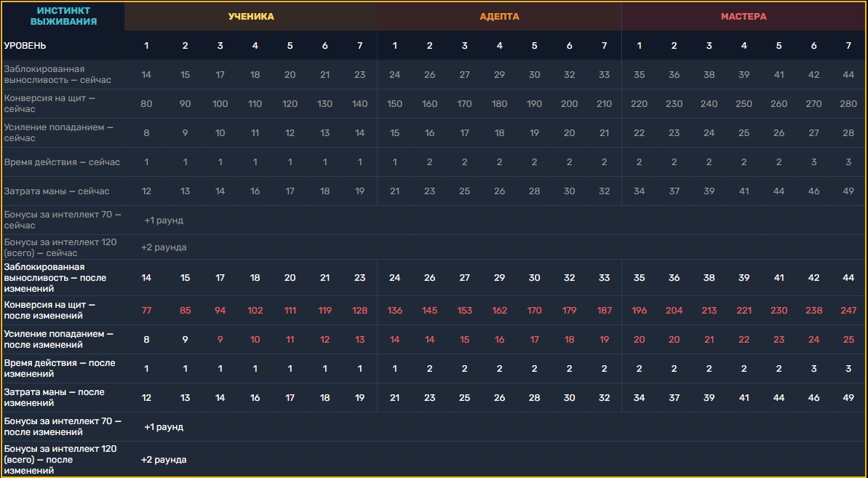Click the red conversion value 77
This screenshot has height=478, width=868.
coord(147,311)
